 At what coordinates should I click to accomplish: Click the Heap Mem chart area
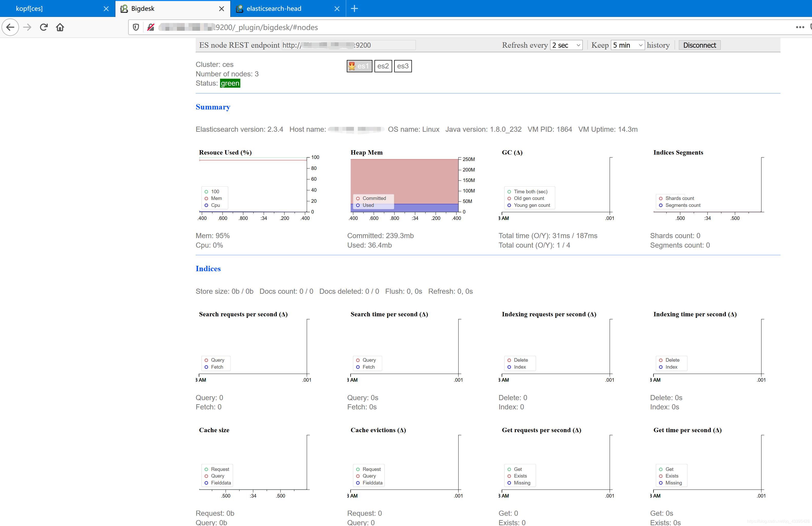pyautogui.click(x=404, y=185)
